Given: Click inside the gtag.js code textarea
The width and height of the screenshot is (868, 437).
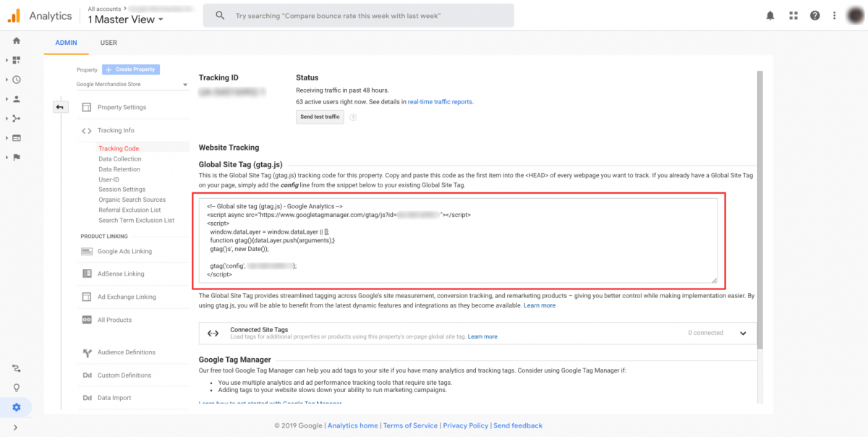Looking at the screenshot, I should 459,240.
